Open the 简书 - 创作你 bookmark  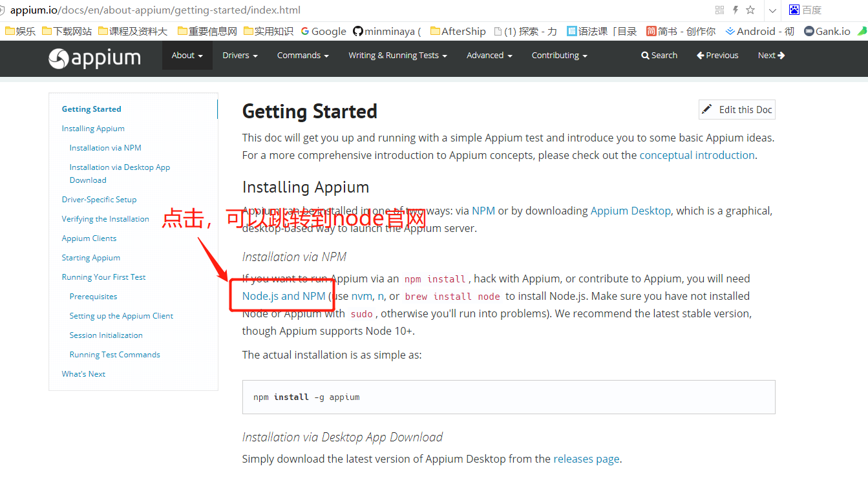pos(681,31)
